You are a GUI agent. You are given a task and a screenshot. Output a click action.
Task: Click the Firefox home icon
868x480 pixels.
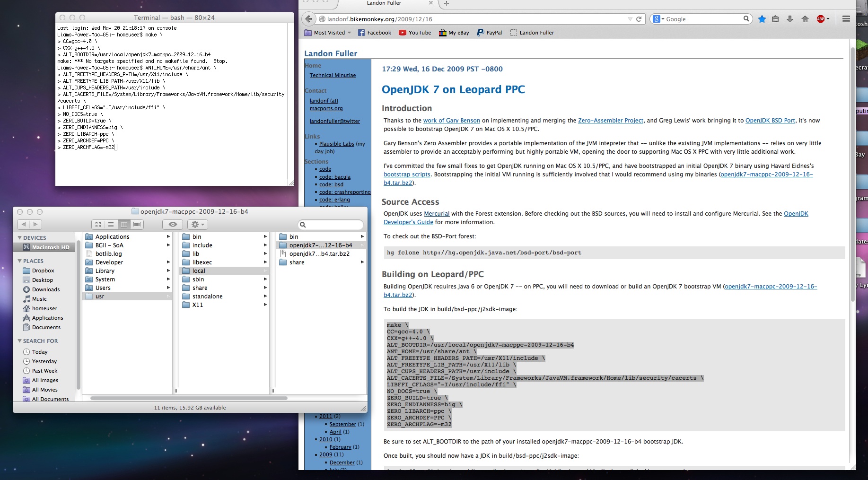[x=805, y=19]
